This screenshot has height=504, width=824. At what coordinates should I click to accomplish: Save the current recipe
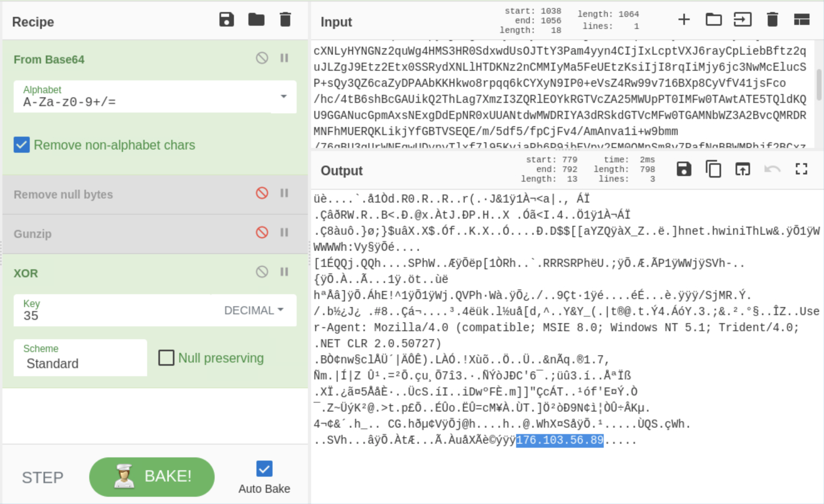tap(227, 19)
